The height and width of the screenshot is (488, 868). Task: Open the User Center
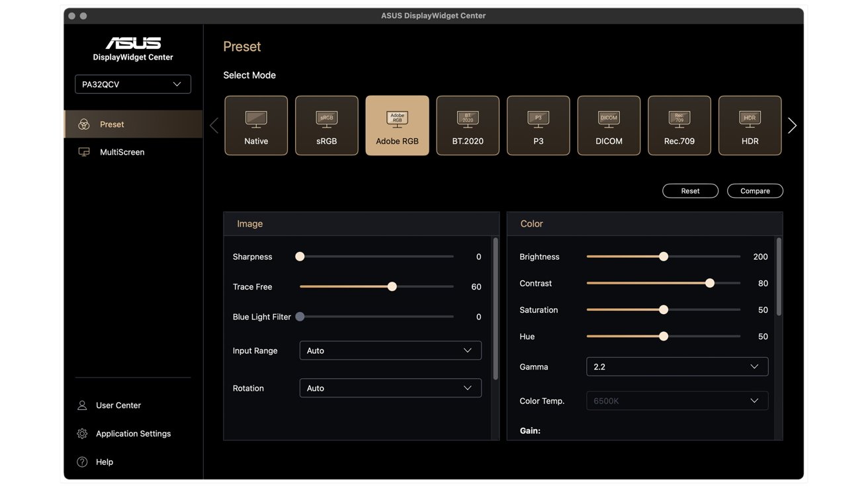point(118,405)
